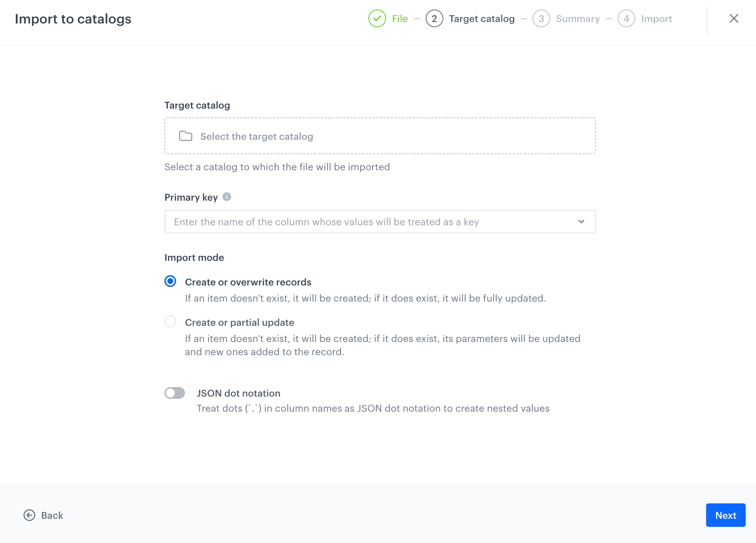Click the Primary key info icon
Viewport: 756px width, 543px height.
tap(227, 197)
